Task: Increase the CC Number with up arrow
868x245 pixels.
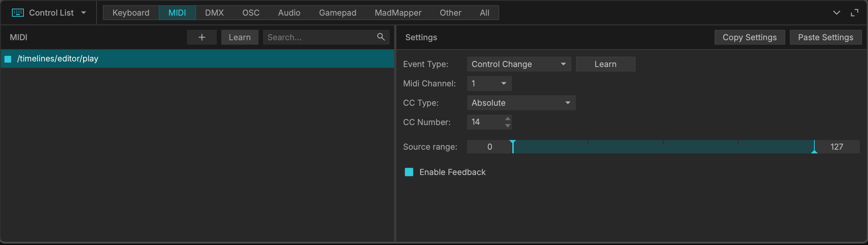Action: coord(507,119)
